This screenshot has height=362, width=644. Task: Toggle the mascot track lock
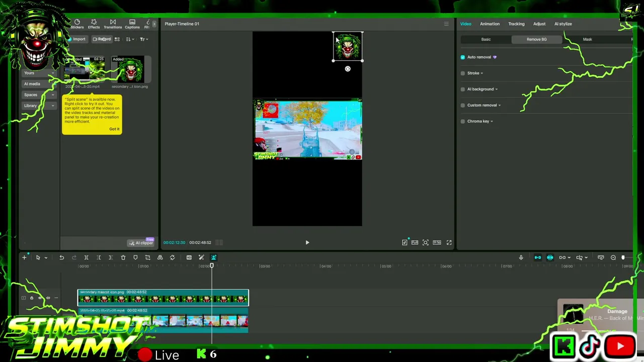[x=31, y=298]
